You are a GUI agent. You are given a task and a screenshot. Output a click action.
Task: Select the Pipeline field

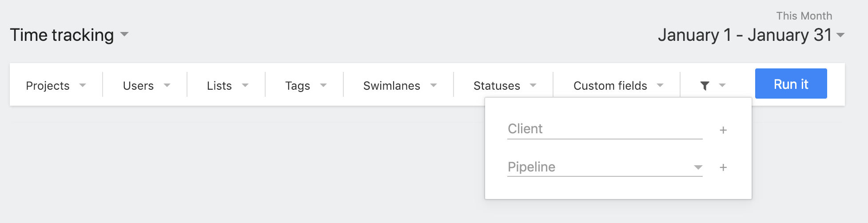point(605,167)
